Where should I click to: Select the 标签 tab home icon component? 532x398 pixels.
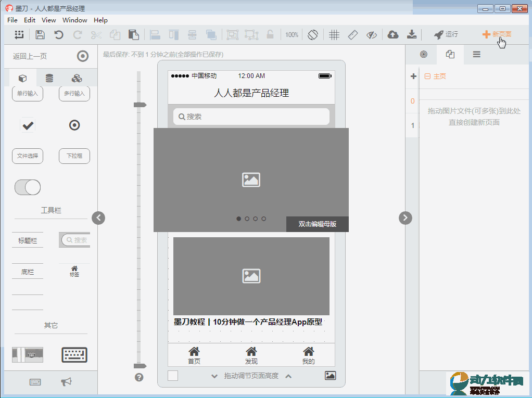point(74,271)
